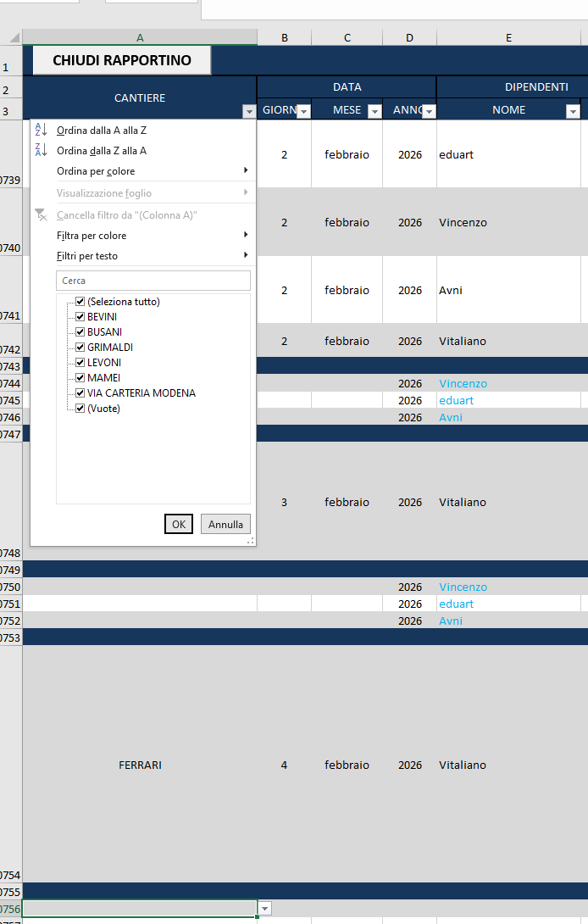
Task: Select column E header
Action: [508, 37]
